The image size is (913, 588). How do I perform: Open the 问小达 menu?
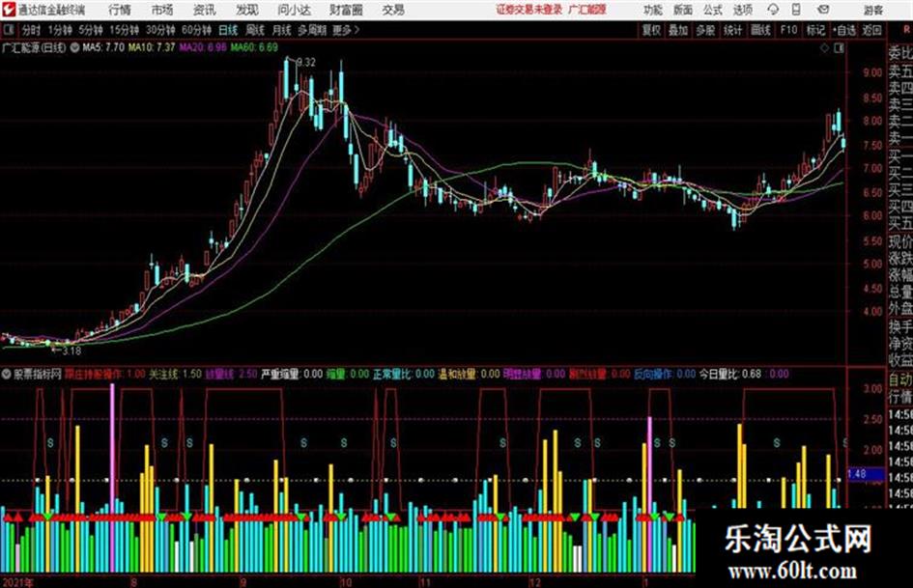click(x=294, y=10)
